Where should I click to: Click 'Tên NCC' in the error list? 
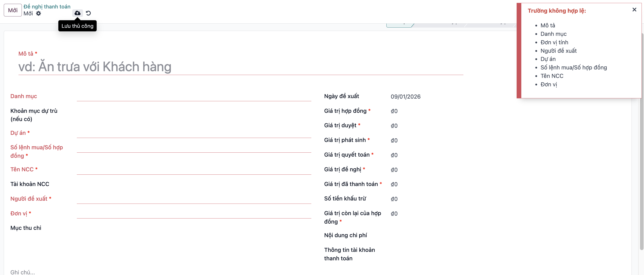coord(552,76)
